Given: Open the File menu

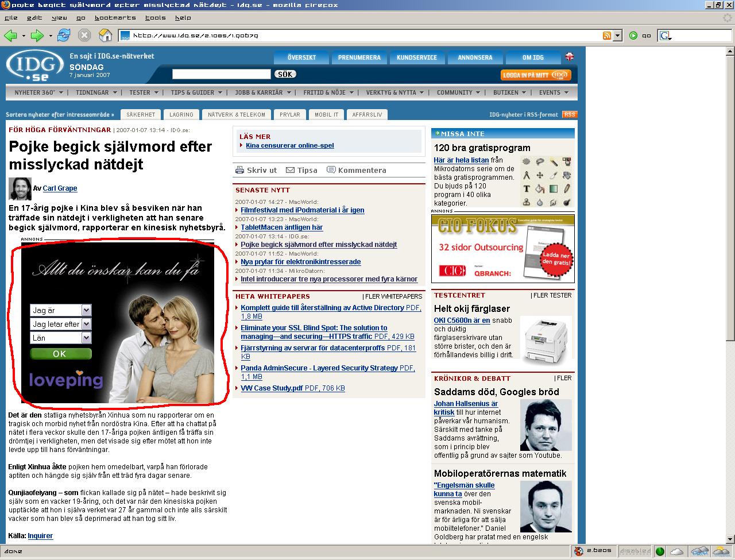Looking at the screenshot, I should [x=11, y=18].
